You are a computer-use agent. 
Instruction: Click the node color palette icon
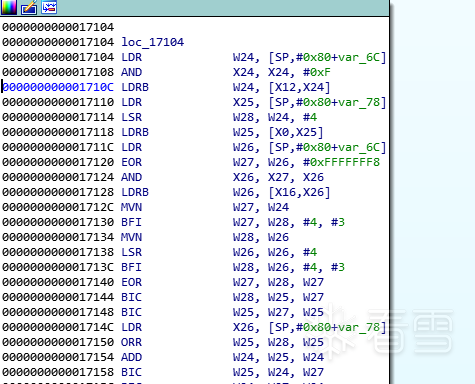[x=8, y=7]
